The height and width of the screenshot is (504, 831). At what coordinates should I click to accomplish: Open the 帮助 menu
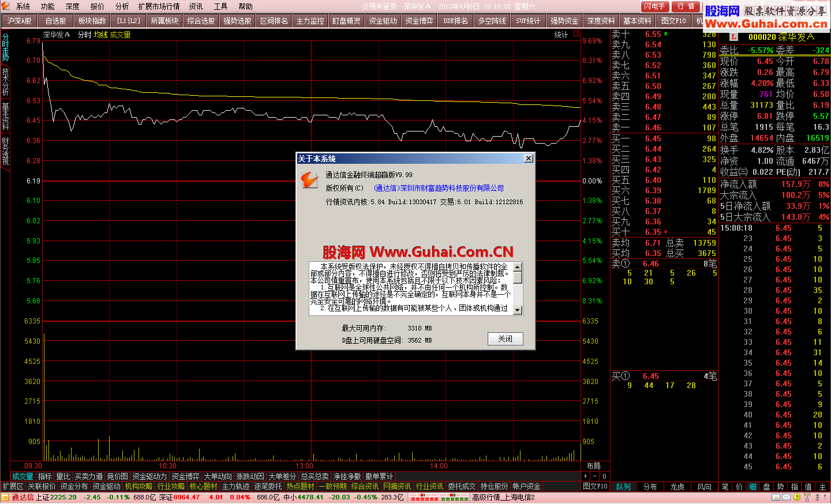(x=246, y=6)
